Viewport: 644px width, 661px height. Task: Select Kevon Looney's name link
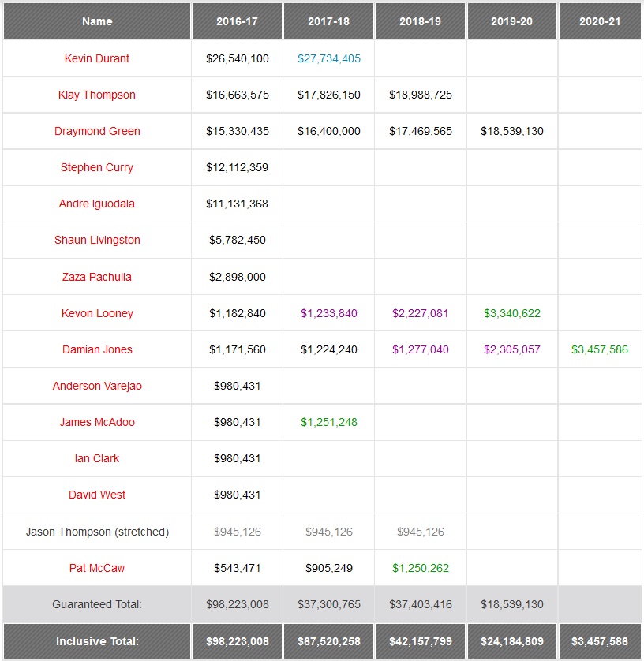pos(97,313)
